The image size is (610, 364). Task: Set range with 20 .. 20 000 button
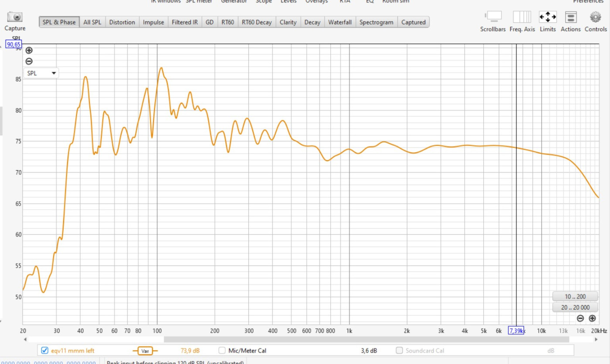click(575, 307)
